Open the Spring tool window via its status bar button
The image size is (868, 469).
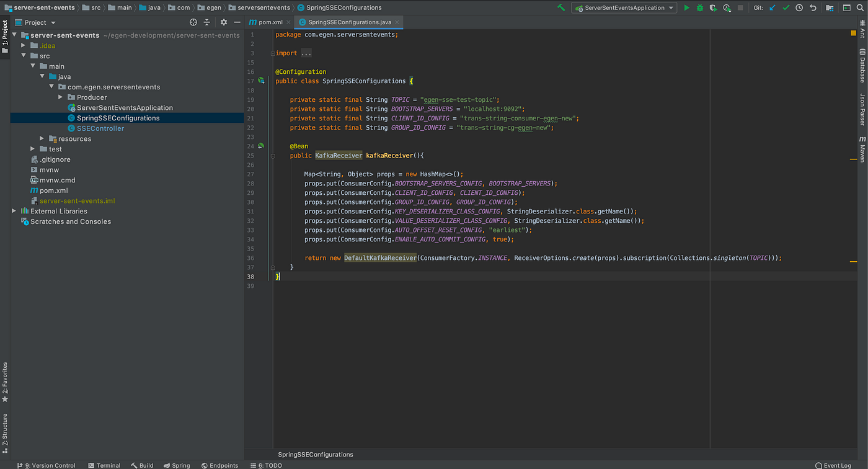(x=177, y=465)
